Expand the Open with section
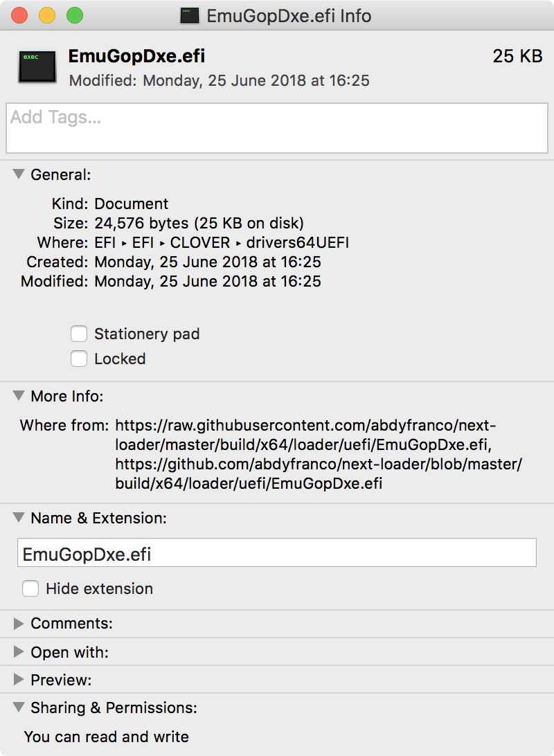The image size is (554, 756). [x=19, y=652]
